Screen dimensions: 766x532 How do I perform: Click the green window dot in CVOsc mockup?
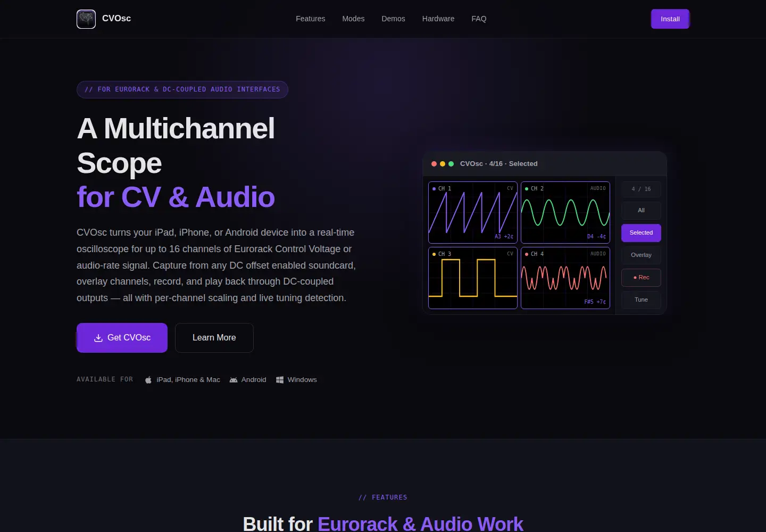coord(451,164)
